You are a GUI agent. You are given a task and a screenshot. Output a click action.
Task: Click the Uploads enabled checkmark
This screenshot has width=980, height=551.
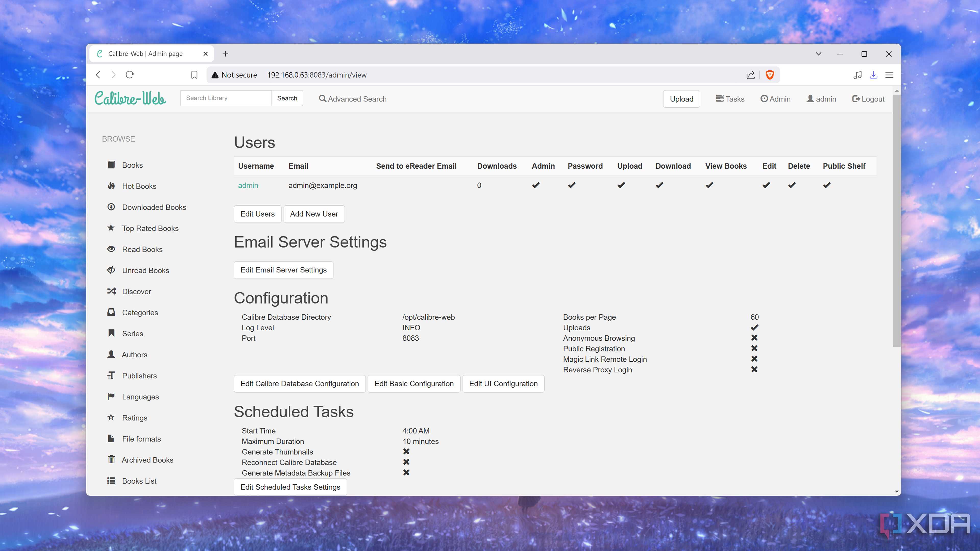coord(754,327)
